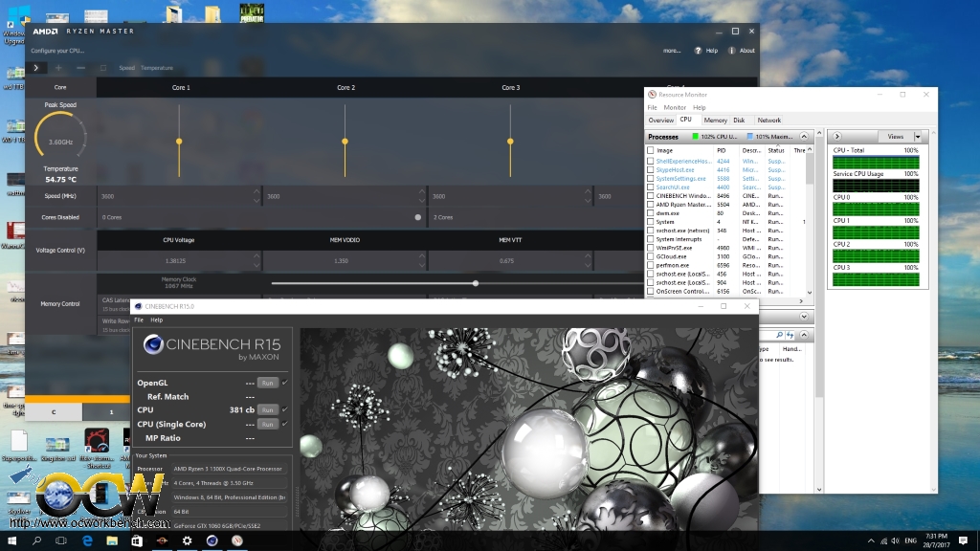Switch to Resource Monitor taskbar icon
The image size is (980, 551).
237,540
